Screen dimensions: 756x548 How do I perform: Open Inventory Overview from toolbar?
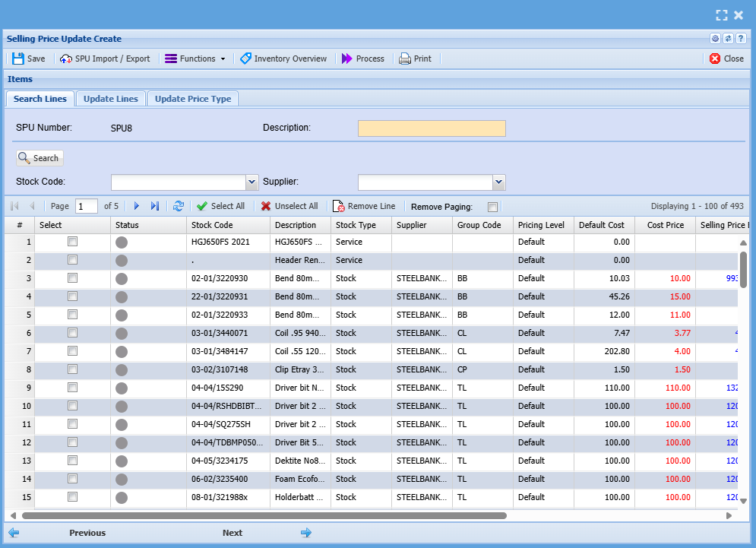pyautogui.click(x=283, y=59)
